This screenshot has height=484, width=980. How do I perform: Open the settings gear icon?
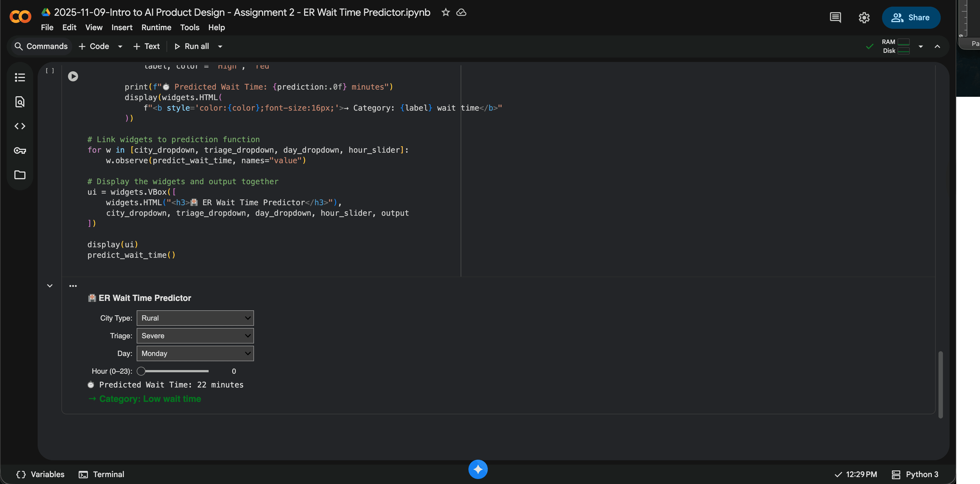pyautogui.click(x=864, y=17)
